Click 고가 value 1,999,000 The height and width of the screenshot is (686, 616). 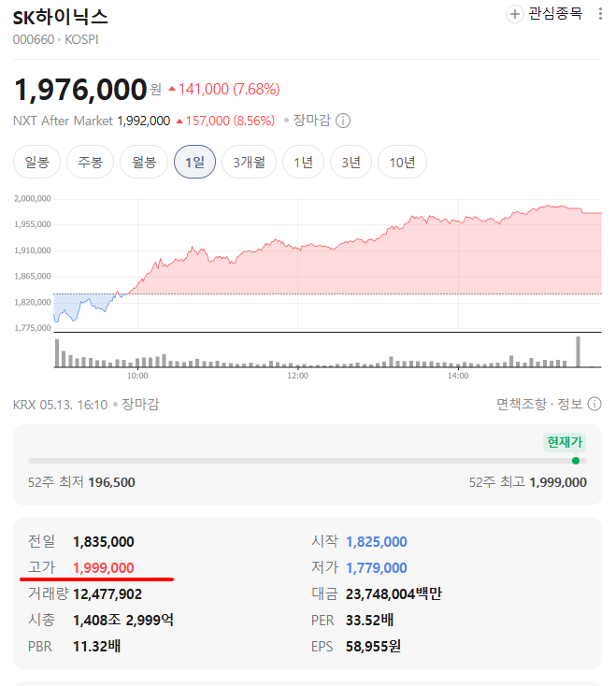tap(104, 568)
